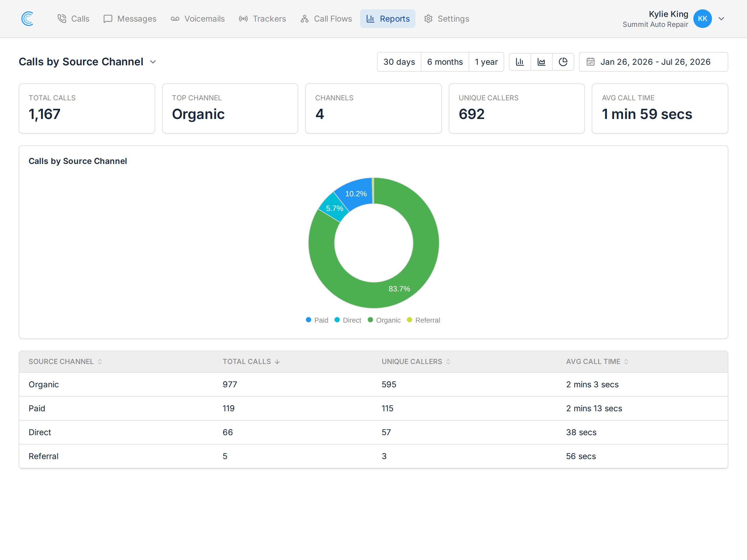Switch to area chart view
Viewport: 747px width, 560px height.
tap(541, 62)
